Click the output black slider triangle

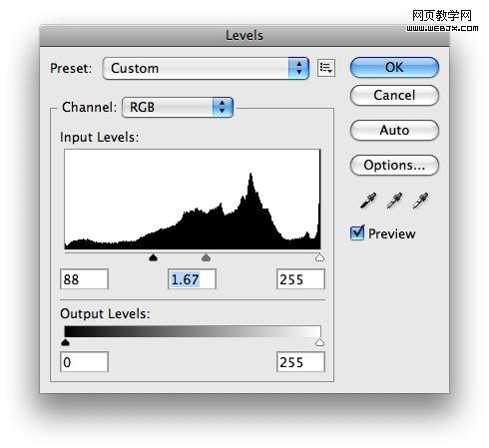coord(66,342)
